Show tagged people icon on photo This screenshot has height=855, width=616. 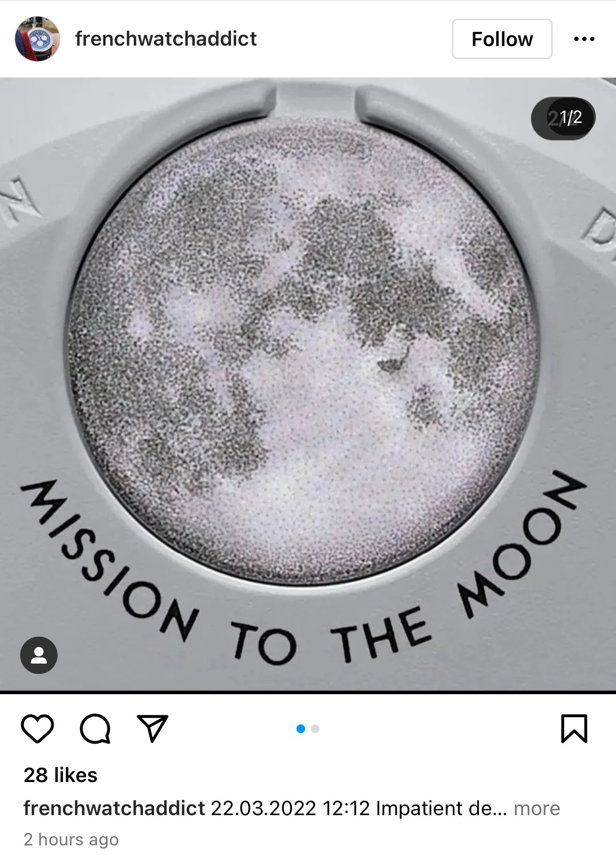39,655
